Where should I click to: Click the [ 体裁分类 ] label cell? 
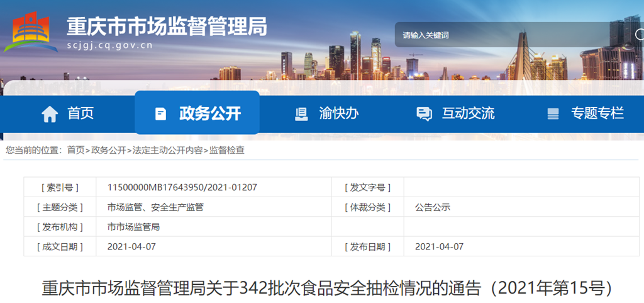point(367,207)
